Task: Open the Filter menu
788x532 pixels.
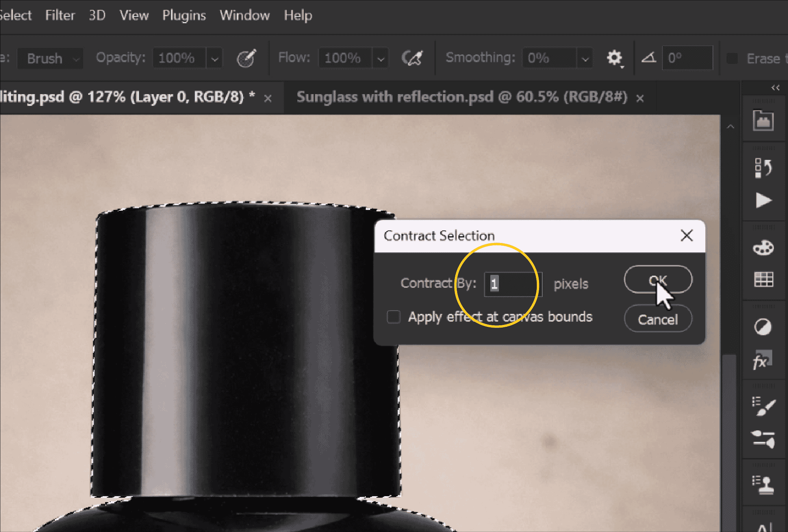Action: (60, 15)
